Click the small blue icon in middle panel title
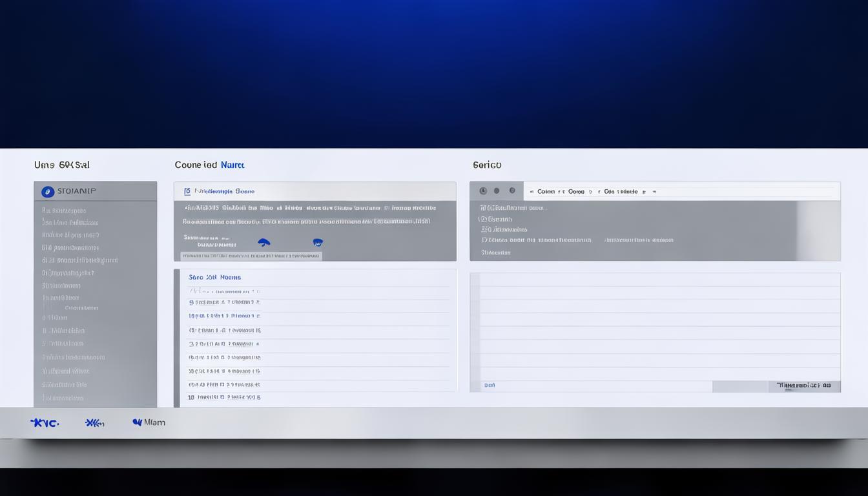868x496 pixels. [x=187, y=191]
